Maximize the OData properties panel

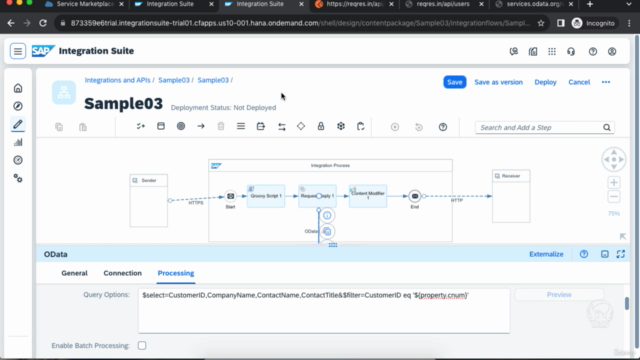(621, 254)
